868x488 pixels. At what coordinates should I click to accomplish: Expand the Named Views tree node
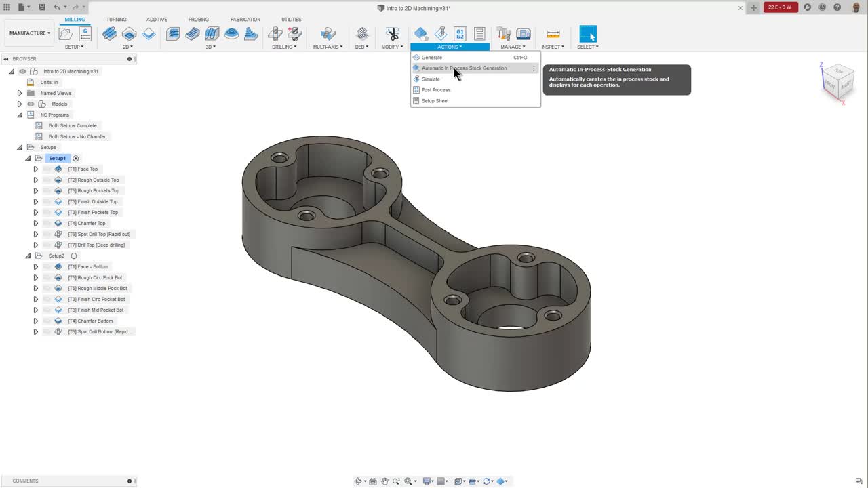coord(20,93)
